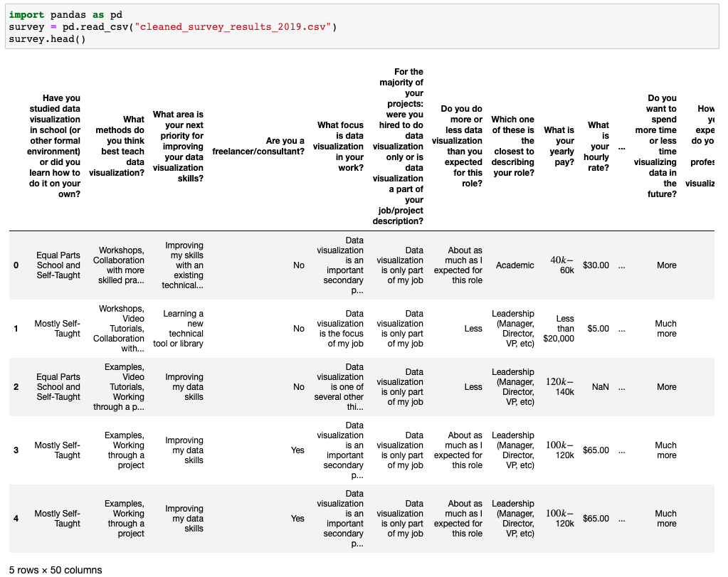The width and height of the screenshot is (728, 577).
Task: Click the "5 rows × 50 columns" summary text
Action: point(56,570)
